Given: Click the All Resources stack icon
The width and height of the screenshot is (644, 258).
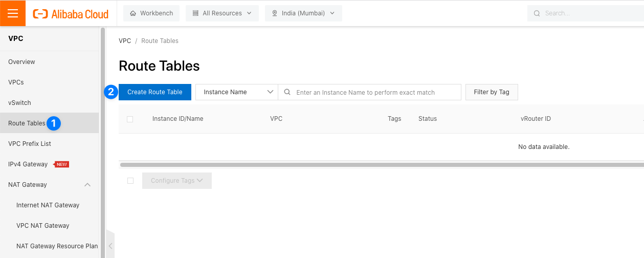Looking at the screenshot, I should pos(195,13).
